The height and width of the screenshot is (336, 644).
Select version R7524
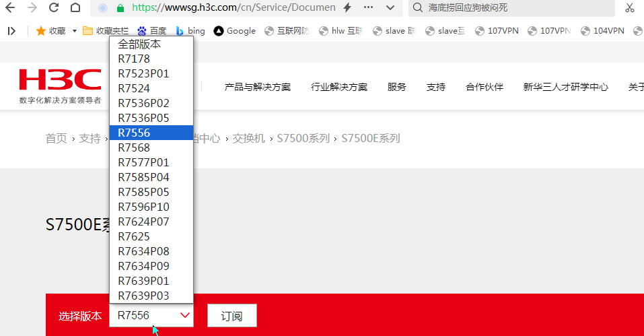pyautogui.click(x=151, y=88)
